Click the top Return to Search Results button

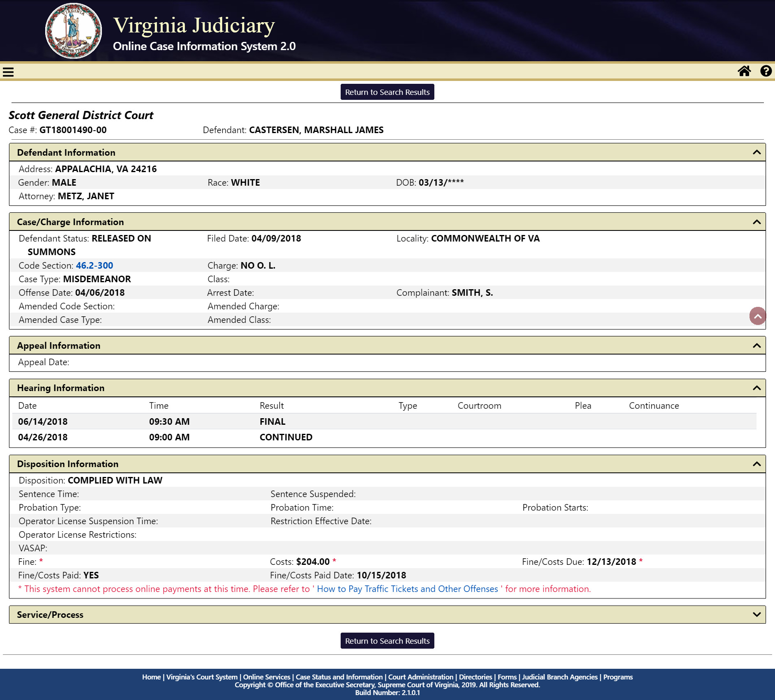pos(387,92)
